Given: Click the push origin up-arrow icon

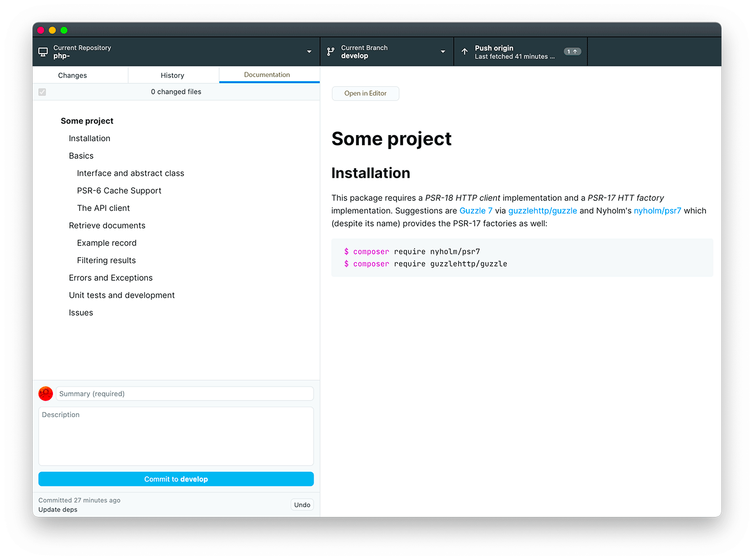Looking at the screenshot, I should 465,52.
